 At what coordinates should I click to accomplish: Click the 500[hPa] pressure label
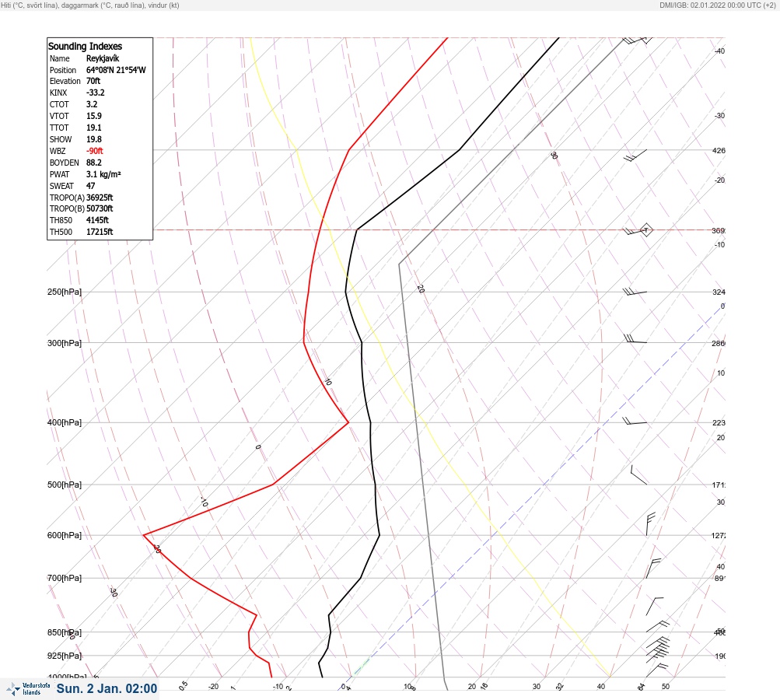coord(65,485)
